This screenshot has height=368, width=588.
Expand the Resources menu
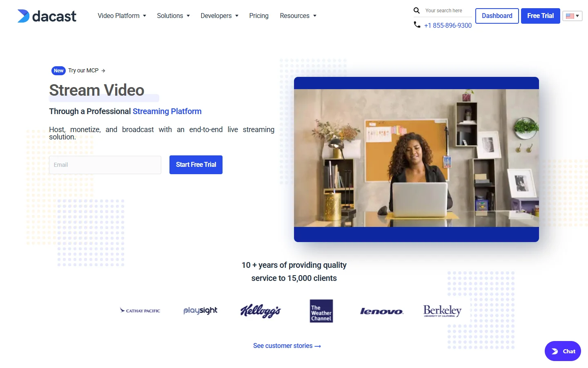click(x=298, y=16)
